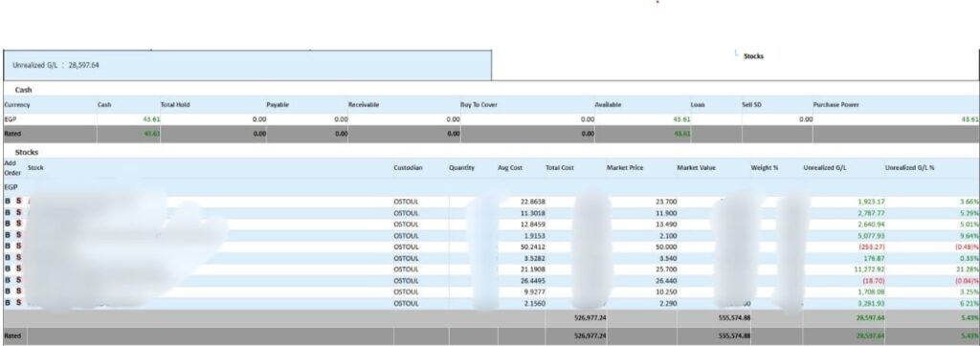Click the Loan column header

pyautogui.click(x=698, y=104)
